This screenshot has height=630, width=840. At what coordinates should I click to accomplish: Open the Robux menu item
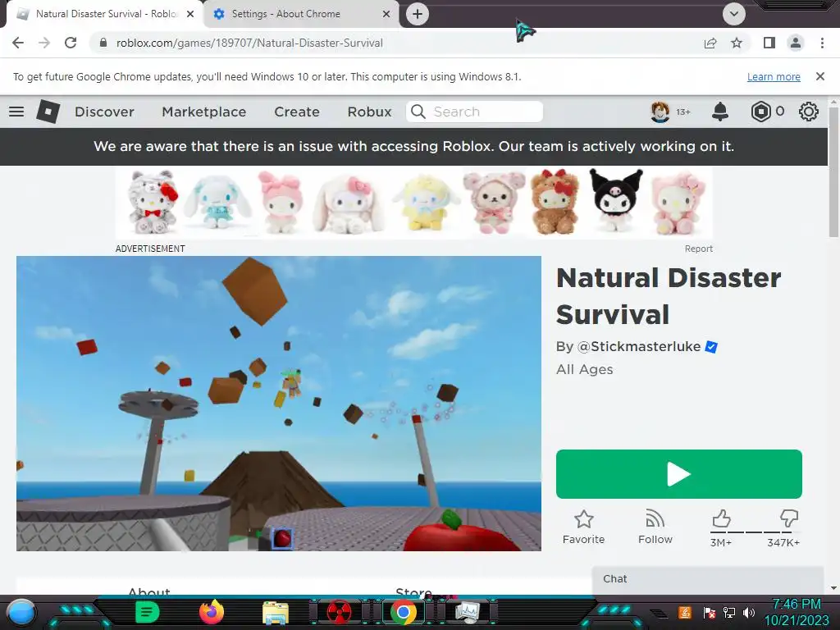(x=370, y=112)
